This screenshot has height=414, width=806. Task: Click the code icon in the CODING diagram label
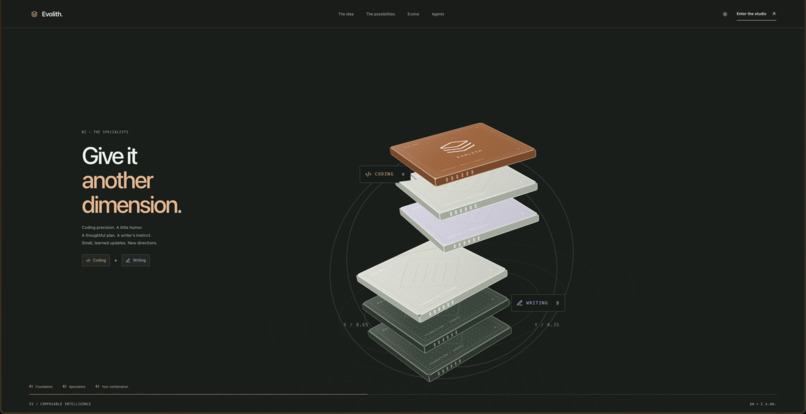(368, 174)
